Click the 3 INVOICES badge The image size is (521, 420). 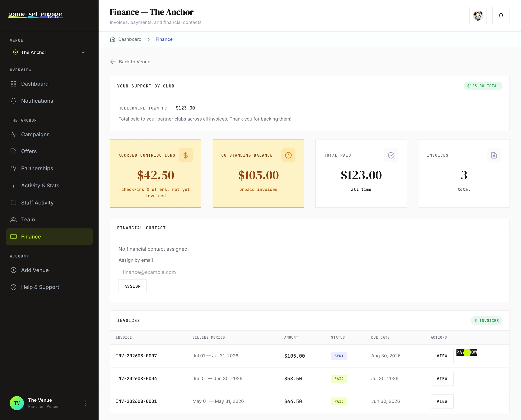pyautogui.click(x=487, y=321)
